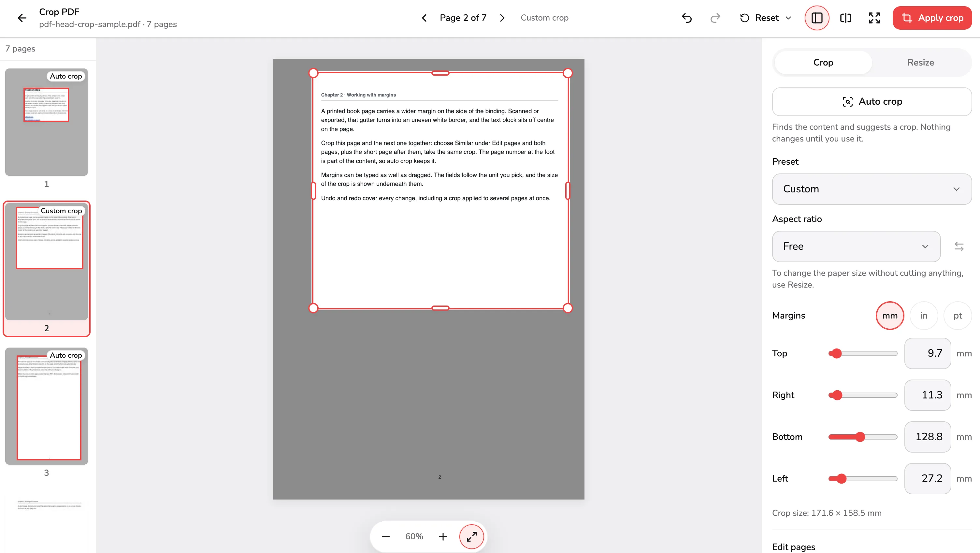Click the Auto crop button

pos(872,102)
